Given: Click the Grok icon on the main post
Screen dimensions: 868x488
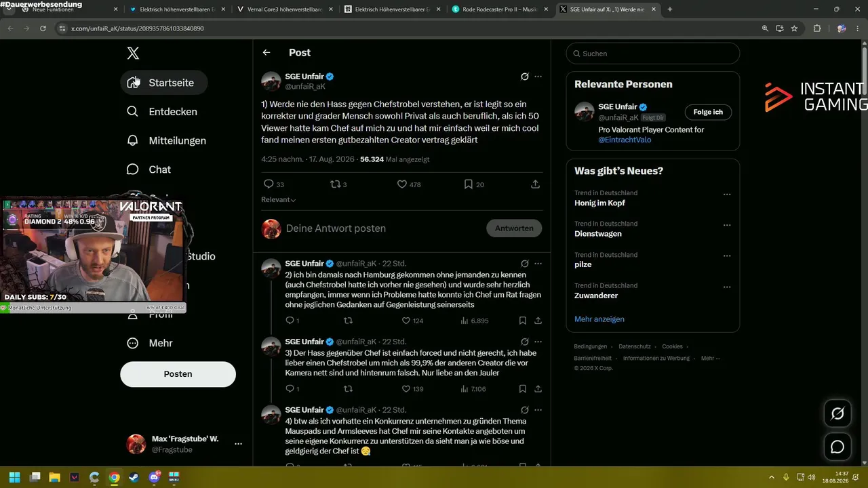Looking at the screenshot, I should (524, 77).
